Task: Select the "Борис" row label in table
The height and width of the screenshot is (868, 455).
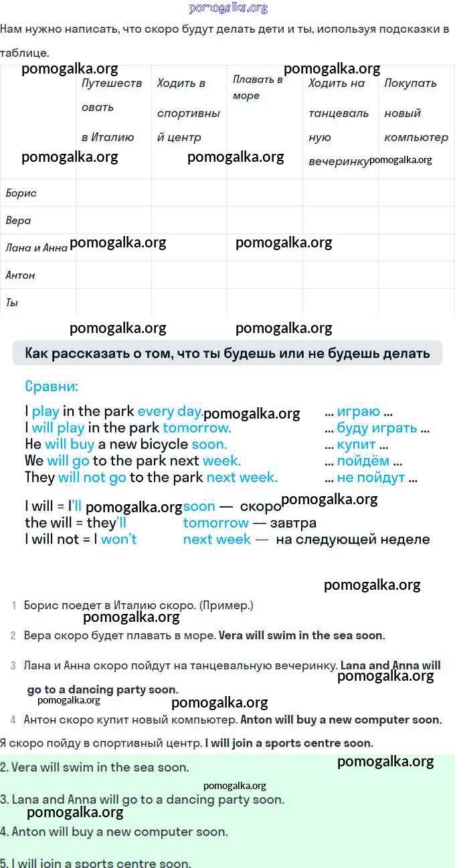Action: (21, 193)
